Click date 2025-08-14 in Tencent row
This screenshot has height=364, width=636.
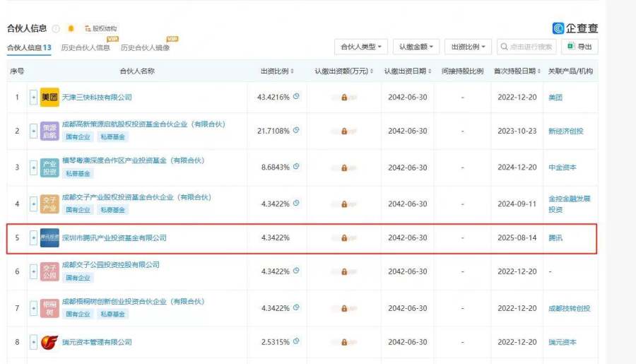[517, 237]
